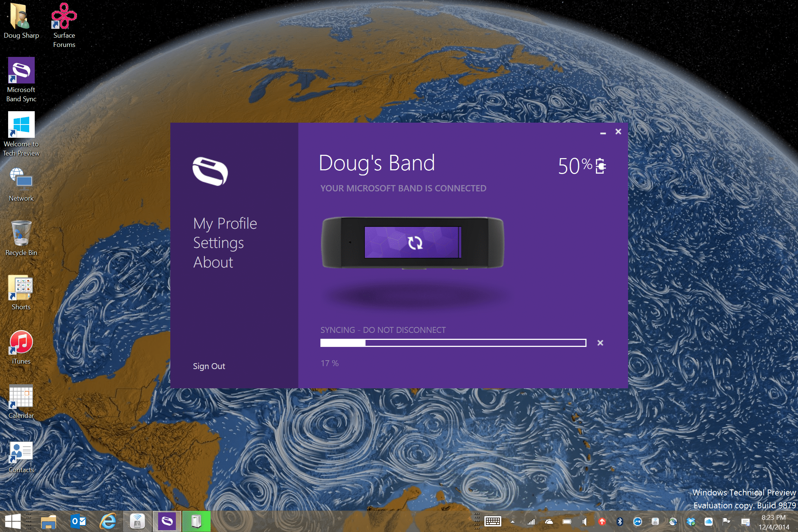Open Outlook from taskbar
The image size is (798, 532).
point(78,522)
